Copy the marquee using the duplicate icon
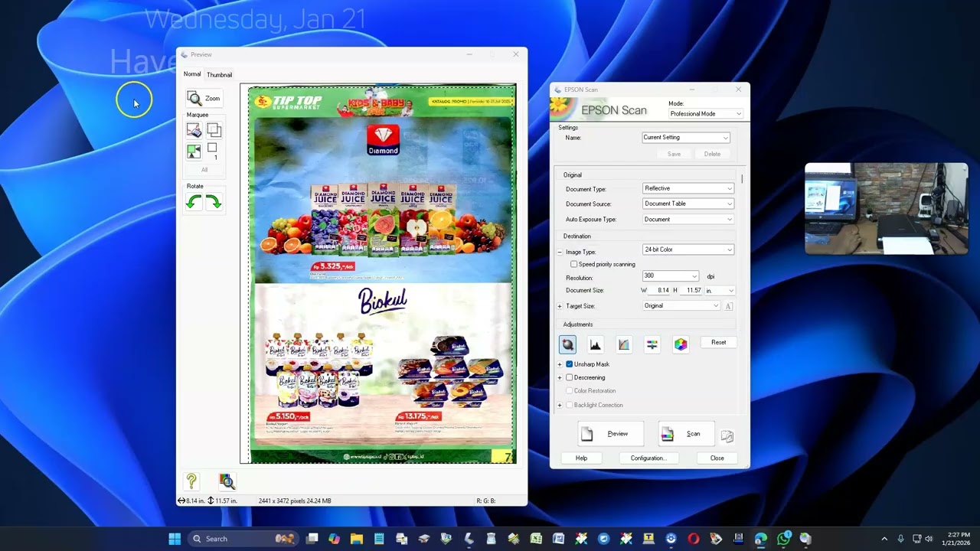The image size is (980, 551). 214,131
